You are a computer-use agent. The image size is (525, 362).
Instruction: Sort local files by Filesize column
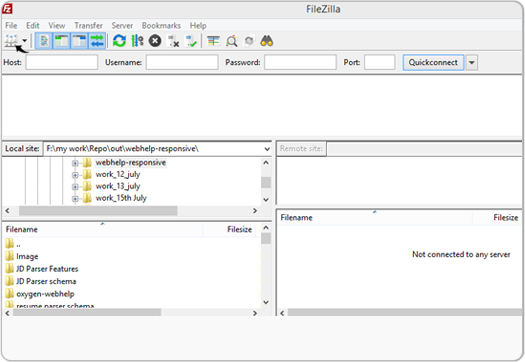230,229
